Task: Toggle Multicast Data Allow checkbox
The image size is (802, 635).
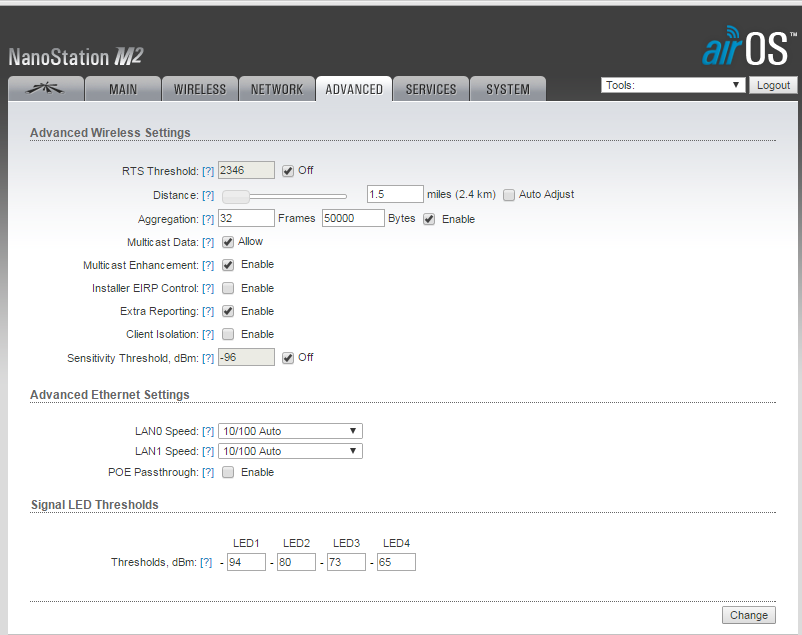Action: point(228,242)
